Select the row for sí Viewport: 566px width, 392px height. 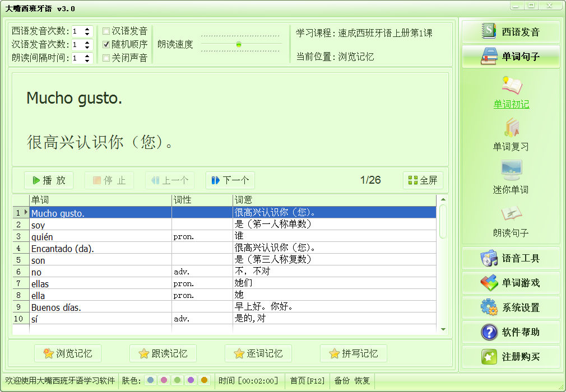click(224, 319)
